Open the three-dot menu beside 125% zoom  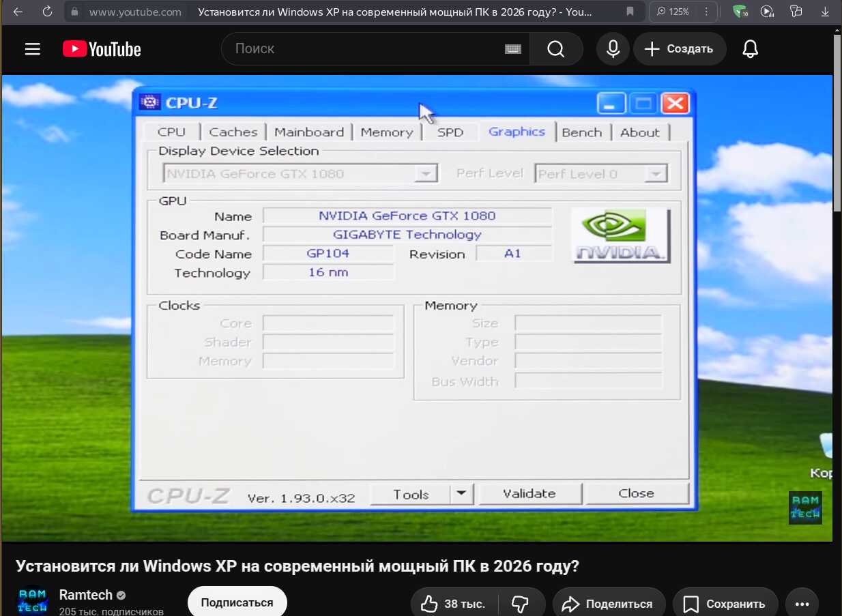706,12
